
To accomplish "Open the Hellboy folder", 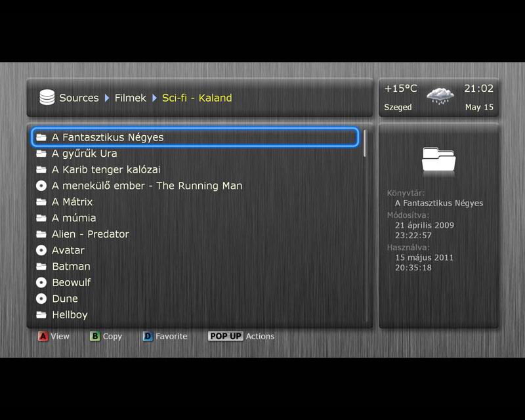I will point(70,314).
